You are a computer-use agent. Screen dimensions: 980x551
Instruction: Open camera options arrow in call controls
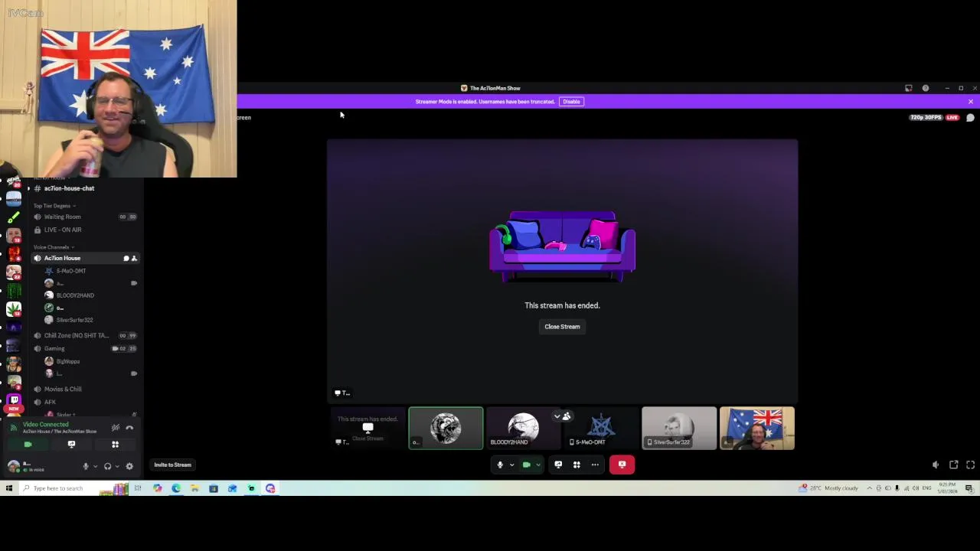(537, 465)
